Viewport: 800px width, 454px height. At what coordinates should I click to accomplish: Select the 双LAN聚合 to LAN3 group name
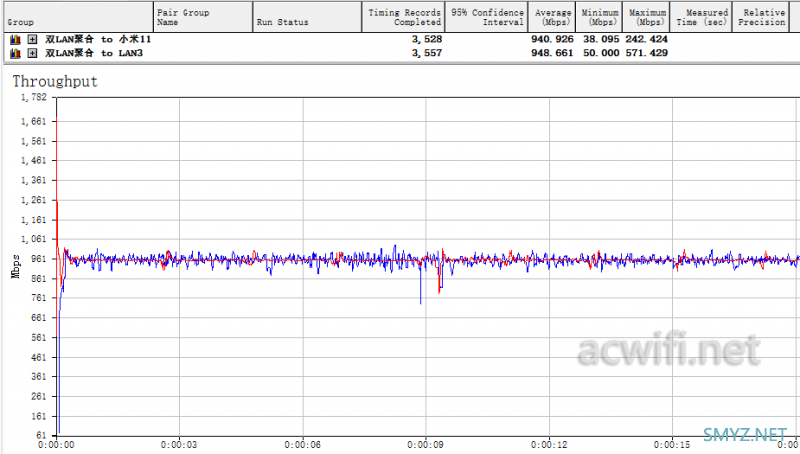[94, 53]
